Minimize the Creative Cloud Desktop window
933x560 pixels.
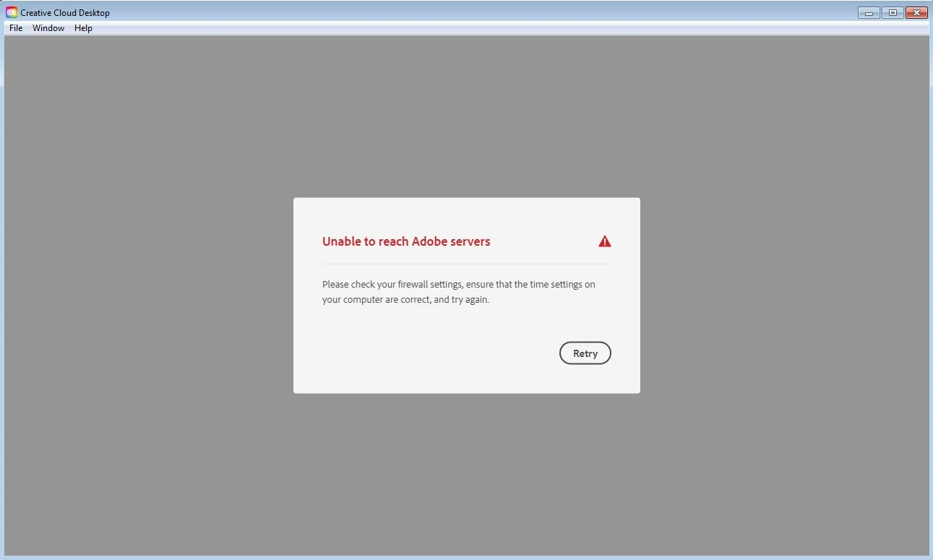coord(869,12)
